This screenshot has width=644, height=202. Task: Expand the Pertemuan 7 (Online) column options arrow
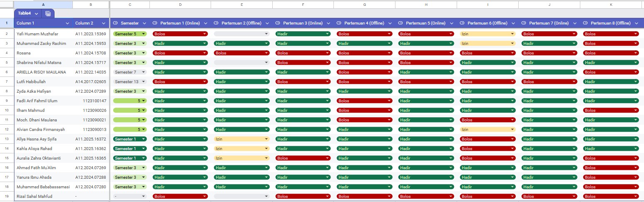pyautogui.click(x=574, y=23)
